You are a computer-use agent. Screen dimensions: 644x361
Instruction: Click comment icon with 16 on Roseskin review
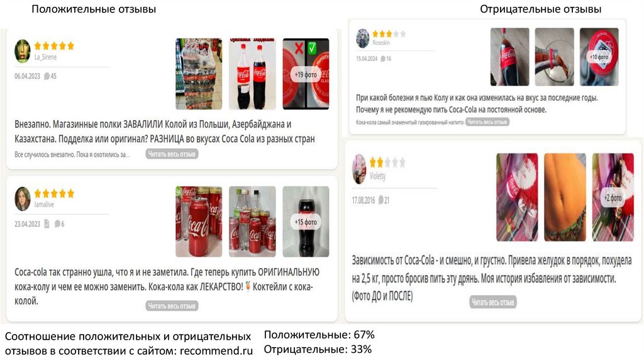[x=383, y=58]
